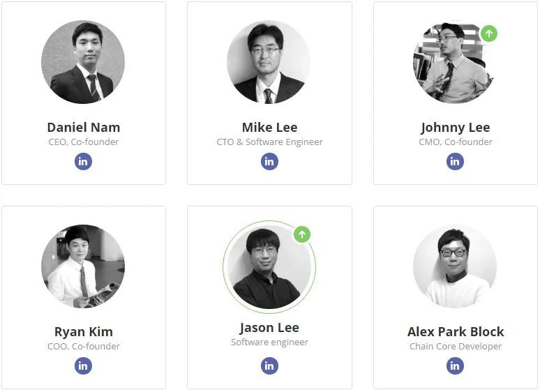This screenshot has width=540, height=392.
Task: Select Mike Lee's profile photo
Action: pos(269,62)
